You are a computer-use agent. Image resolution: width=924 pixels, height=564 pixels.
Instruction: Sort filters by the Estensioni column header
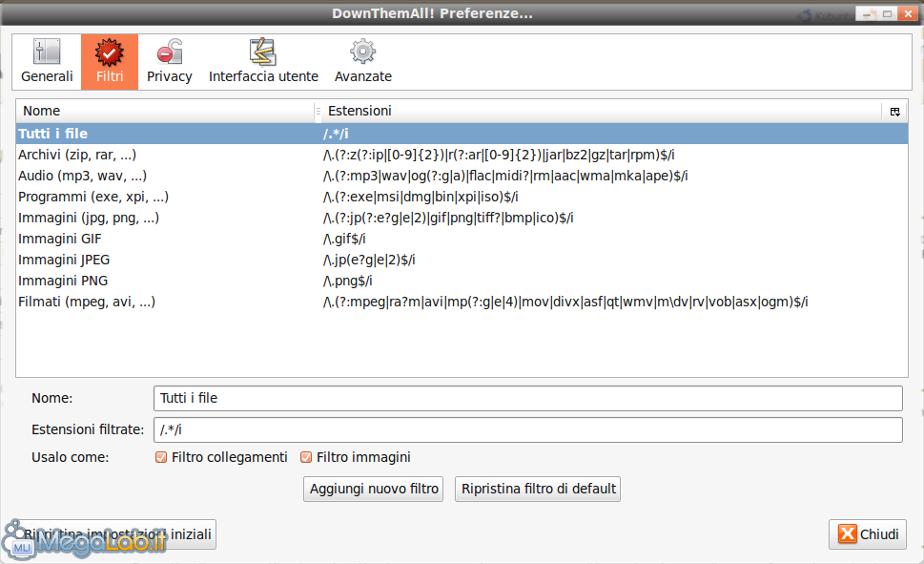601,111
